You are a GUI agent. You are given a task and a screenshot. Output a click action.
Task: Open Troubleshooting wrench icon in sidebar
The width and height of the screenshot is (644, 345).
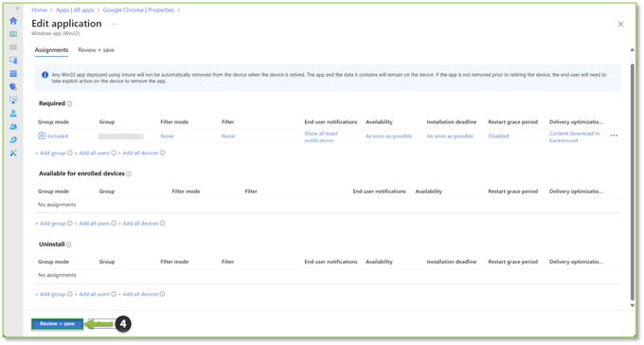[x=13, y=153]
